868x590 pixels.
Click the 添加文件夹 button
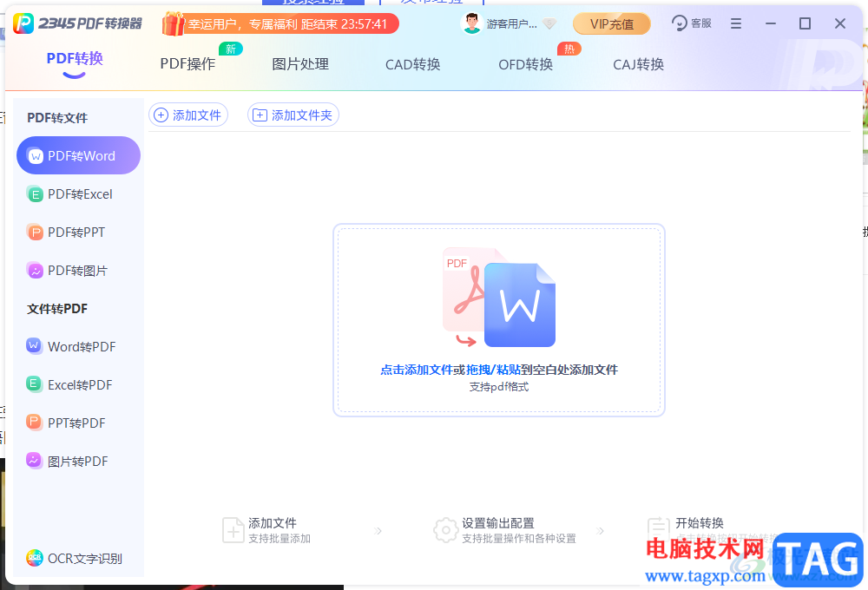293,115
